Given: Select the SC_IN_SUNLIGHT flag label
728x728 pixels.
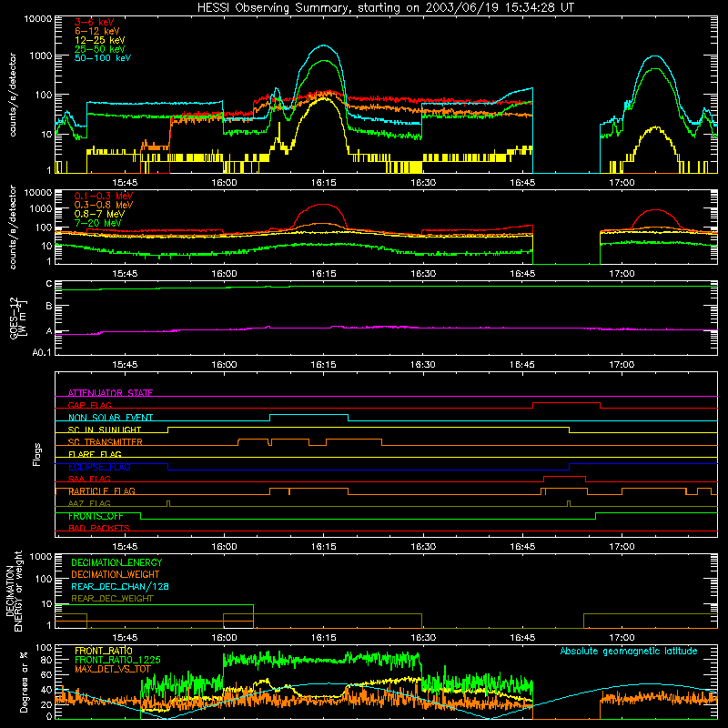Looking at the screenshot, I should [x=105, y=430].
